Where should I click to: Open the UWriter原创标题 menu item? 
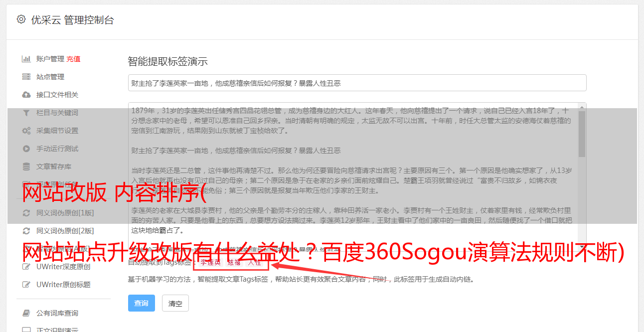coord(63,285)
